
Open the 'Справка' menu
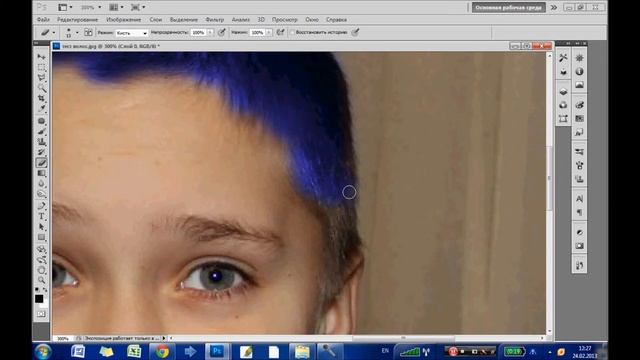point(336,20)
